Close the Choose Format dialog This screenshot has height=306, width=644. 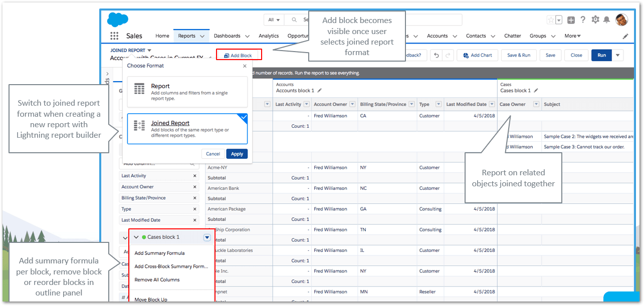[x=245, y=66]
